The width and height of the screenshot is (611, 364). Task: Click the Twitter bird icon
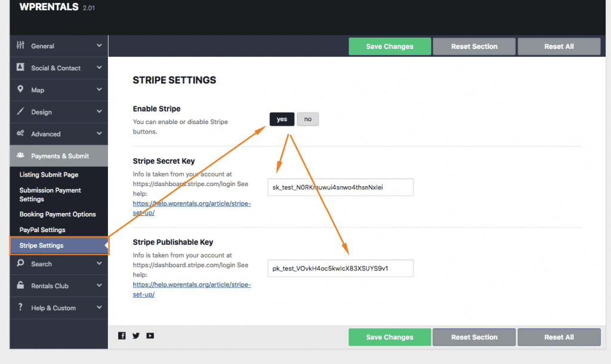[x=135, y=335]
